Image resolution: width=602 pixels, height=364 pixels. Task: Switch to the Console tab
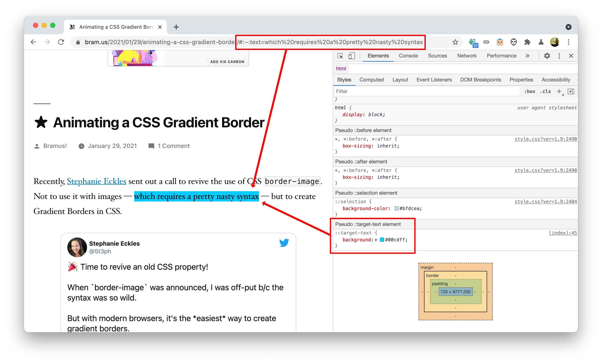tap(408, 56)
